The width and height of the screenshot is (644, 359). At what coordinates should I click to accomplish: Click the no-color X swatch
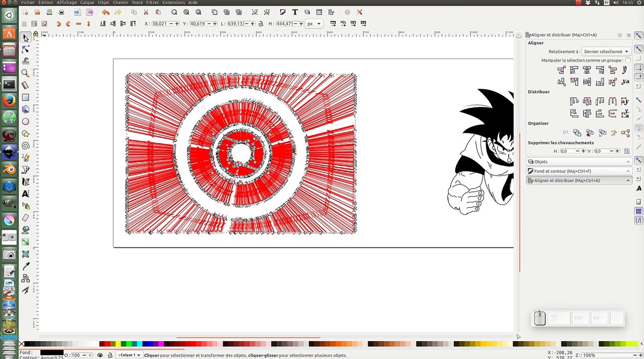[x=21, y=344]
